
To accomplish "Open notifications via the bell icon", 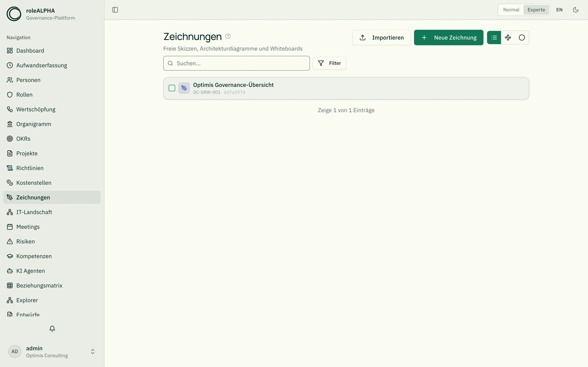I will point(52,329).
